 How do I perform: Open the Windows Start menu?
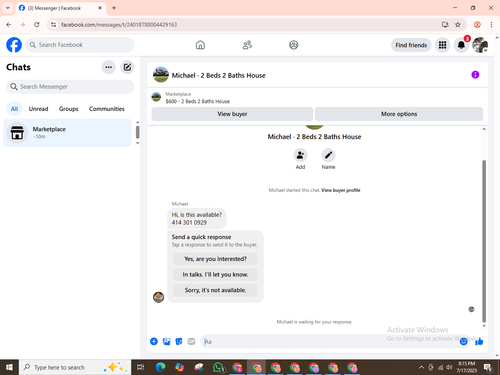tap(9, 367)
